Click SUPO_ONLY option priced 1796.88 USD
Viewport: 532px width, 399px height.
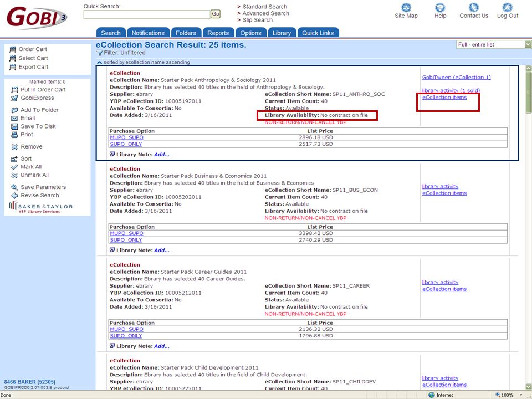point(126,336)
